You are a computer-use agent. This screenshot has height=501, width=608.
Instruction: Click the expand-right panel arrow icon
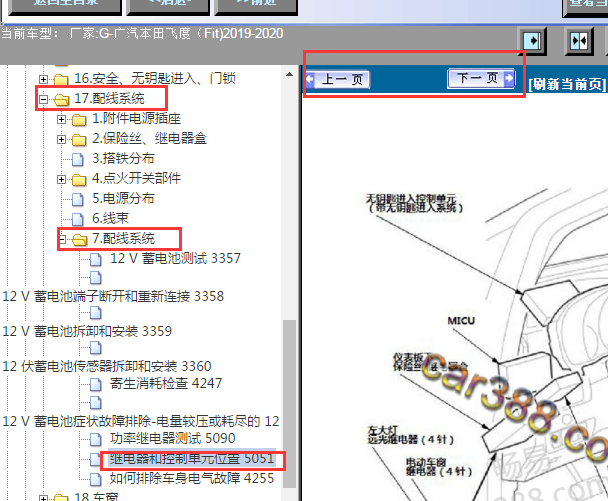click(532, 40)
